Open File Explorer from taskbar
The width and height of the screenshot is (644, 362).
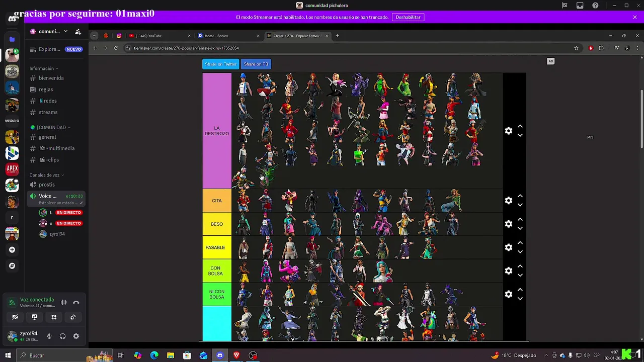click(171, 355)
